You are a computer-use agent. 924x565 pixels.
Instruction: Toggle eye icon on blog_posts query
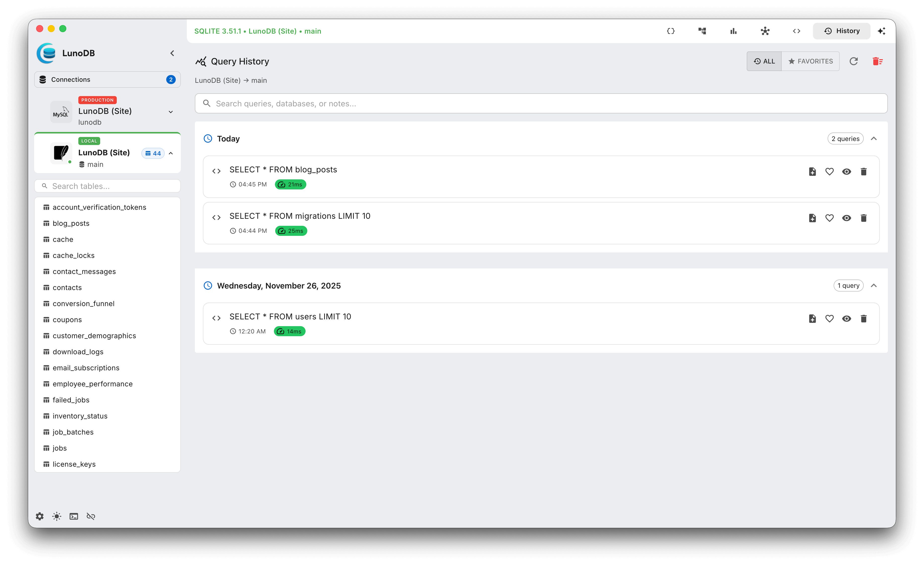click(846, 172)
